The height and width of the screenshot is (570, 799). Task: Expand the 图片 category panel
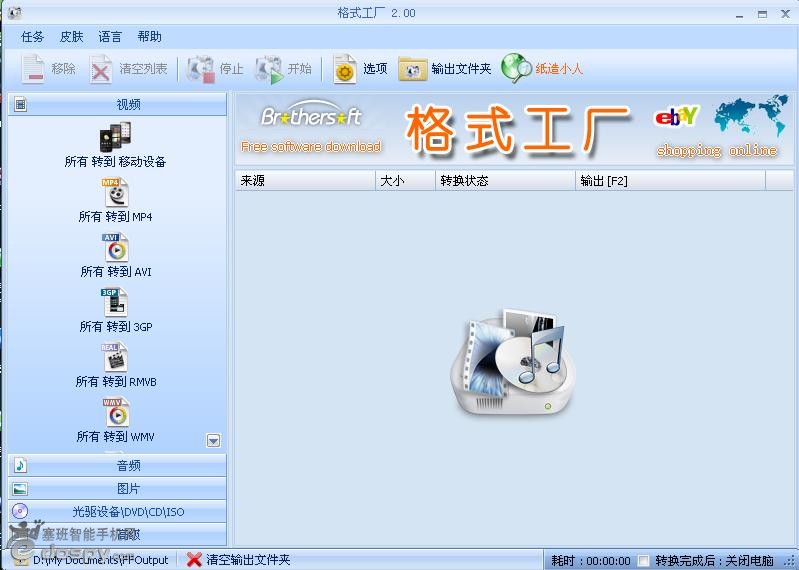click(x=117, y=488)
